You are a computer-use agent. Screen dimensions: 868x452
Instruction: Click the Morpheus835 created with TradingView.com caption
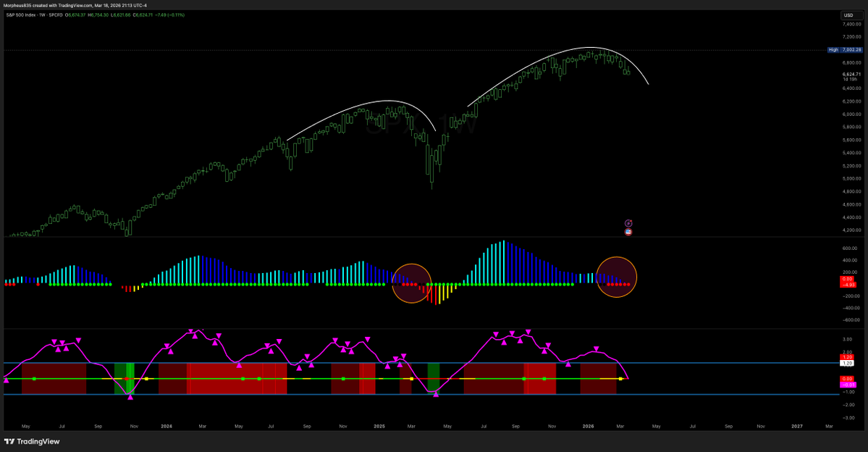tap(75, 5)
